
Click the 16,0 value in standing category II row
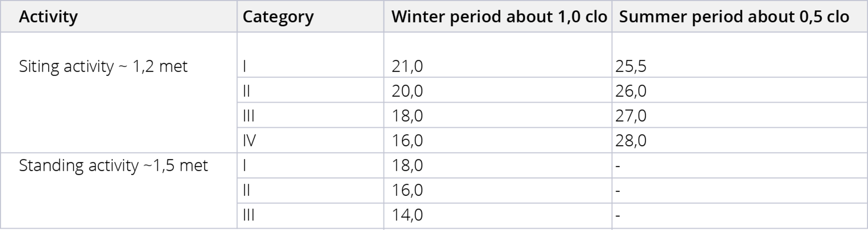[x=498, y=190]
